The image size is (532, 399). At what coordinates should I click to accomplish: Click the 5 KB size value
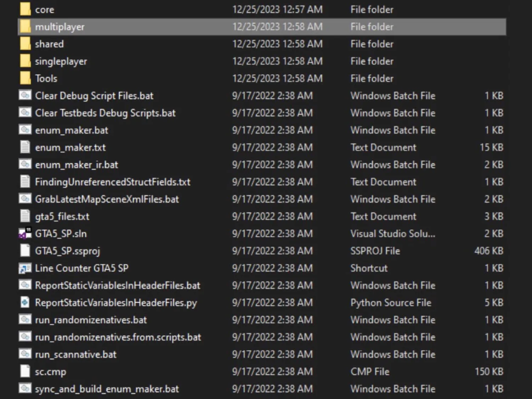coord(494,302)
